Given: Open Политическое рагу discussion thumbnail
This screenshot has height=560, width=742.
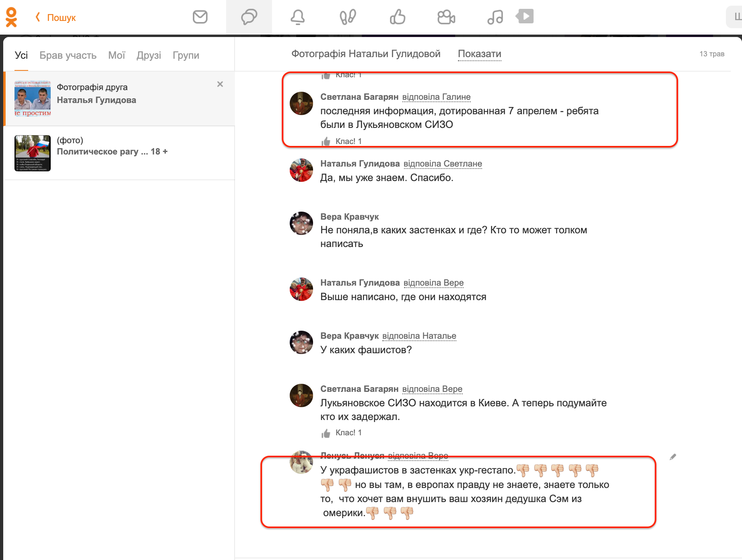Looking at the screenshot, I should pos(33,153).
